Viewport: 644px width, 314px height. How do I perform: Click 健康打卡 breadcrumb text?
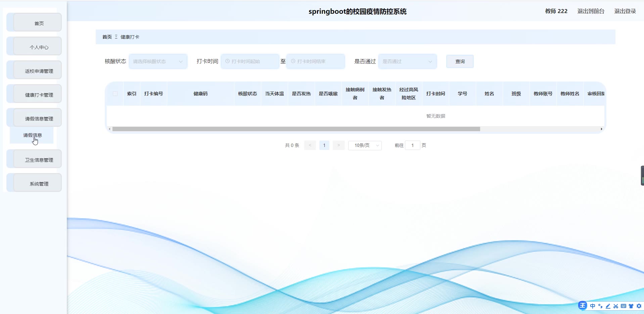[x=130, y=37]
